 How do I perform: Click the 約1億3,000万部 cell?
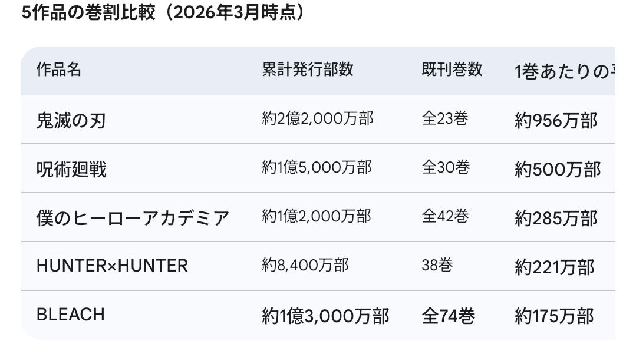pyautogui.click(x=325, y=316)
